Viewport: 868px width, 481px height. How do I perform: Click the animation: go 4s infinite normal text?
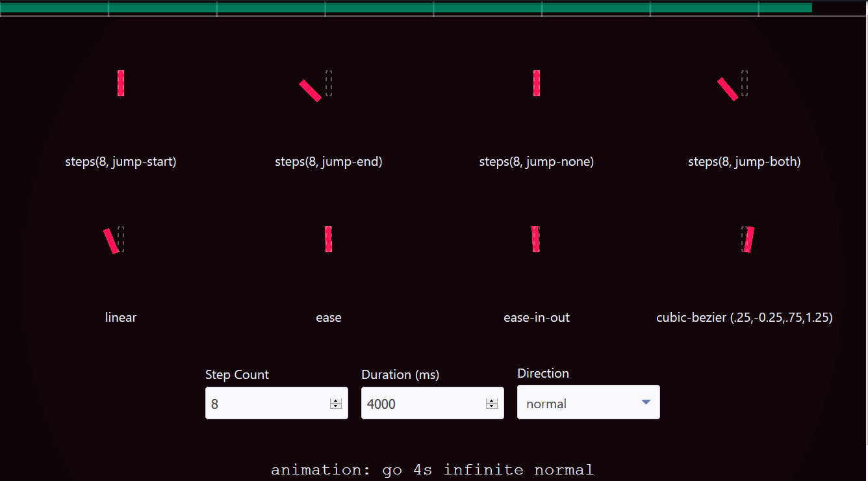[x=433, y=470]
